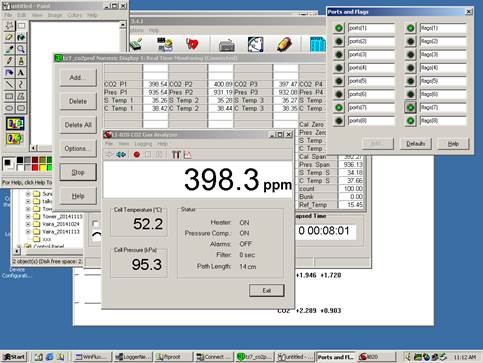The image size is (483, 363).
Task: Choose the Line tool in Paint
Action: pyautogui.click(x=9, y=84)
